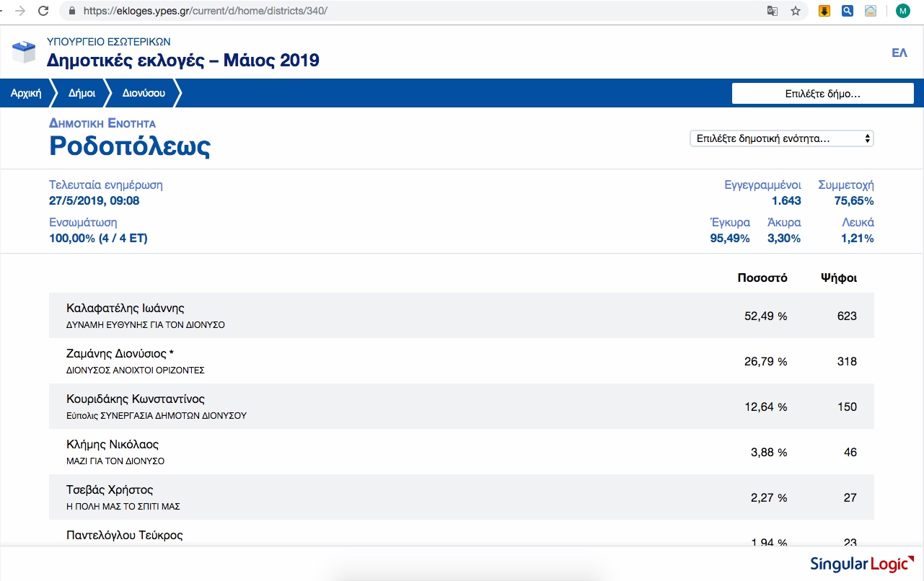Click the Εγγεγραμμένοι 1.643 value
Screen dimensions: 924x581
pos(786,201)
